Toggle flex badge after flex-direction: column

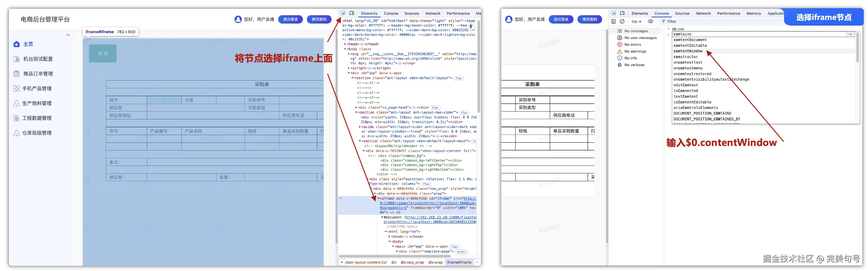pyautogui.click(x=426, y=184)
